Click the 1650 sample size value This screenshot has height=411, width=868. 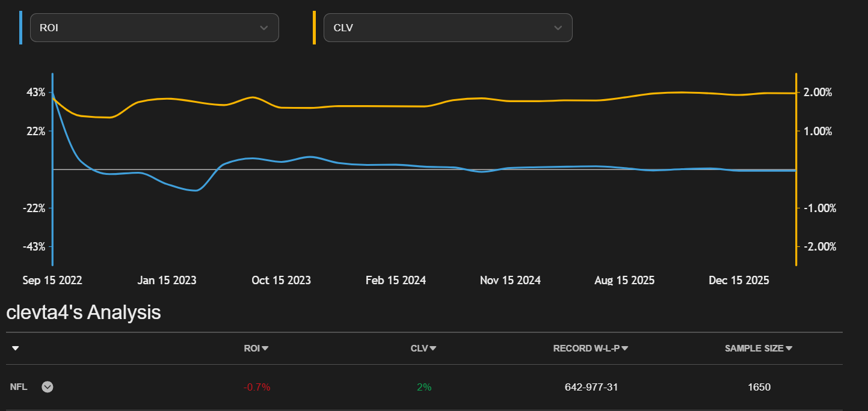click(x=759, y=387)
